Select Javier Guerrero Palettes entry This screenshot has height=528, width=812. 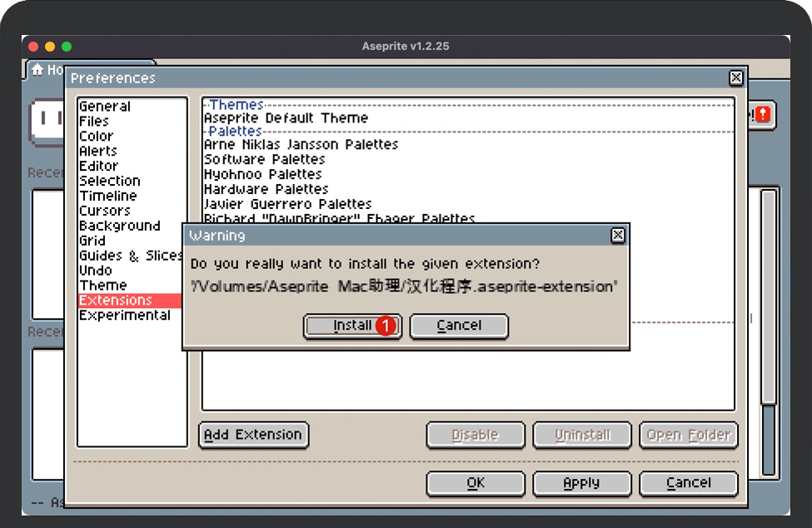[468, 205]
